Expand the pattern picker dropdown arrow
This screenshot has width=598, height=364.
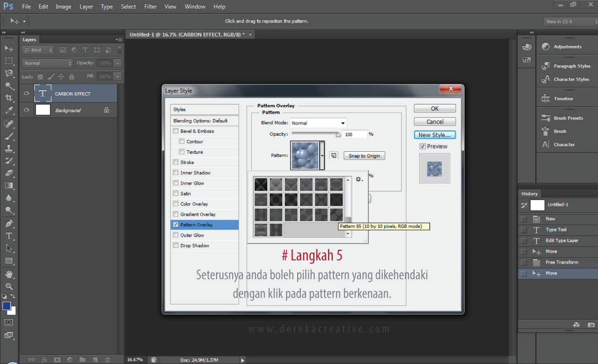(322, 156)
